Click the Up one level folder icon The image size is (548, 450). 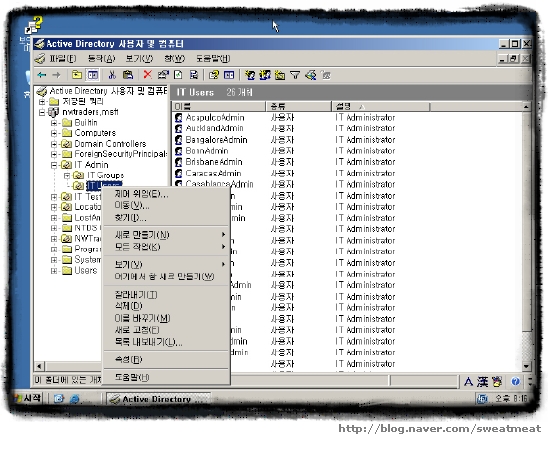[x=77, y=75]
